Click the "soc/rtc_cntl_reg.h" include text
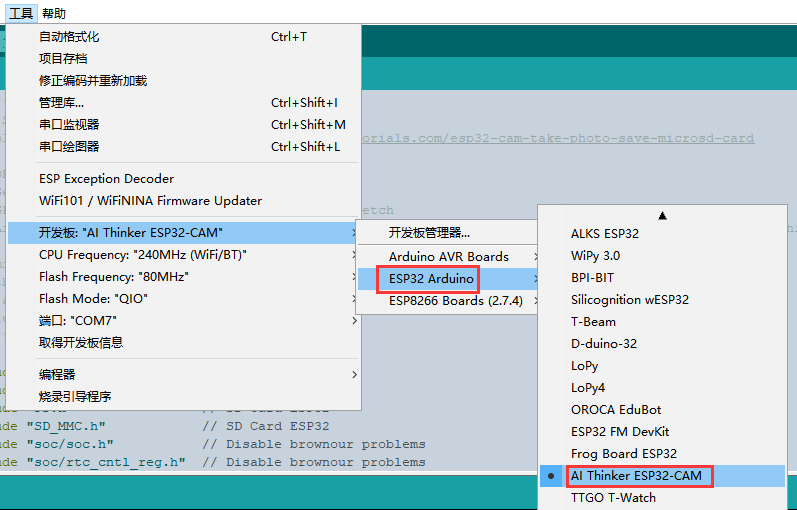797x510 pixels. point(106,462)
